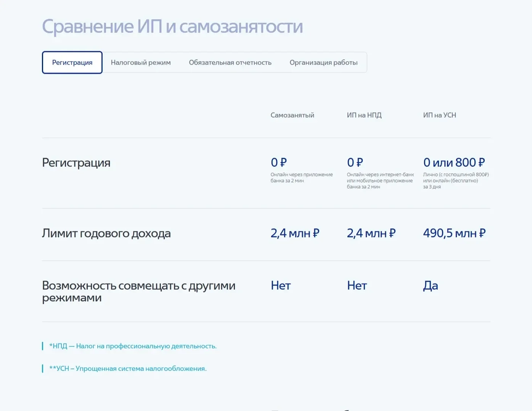Click the 490,5 млн ₽ income limit
Image resolution: width=532 pixels, height=411 pixels.
click(x=455, y=233)
